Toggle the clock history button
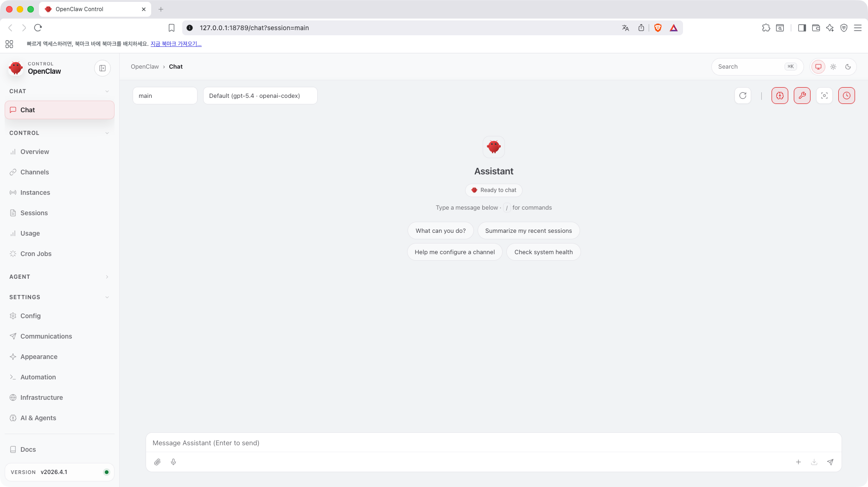This screenshot has width=868, height=487. click(x=847, y=96)
